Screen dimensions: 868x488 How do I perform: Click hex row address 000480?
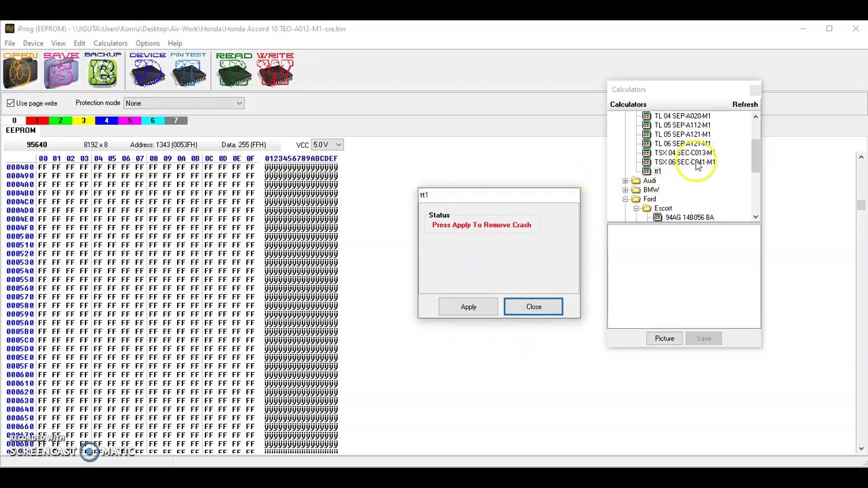(x=20, y=167)
